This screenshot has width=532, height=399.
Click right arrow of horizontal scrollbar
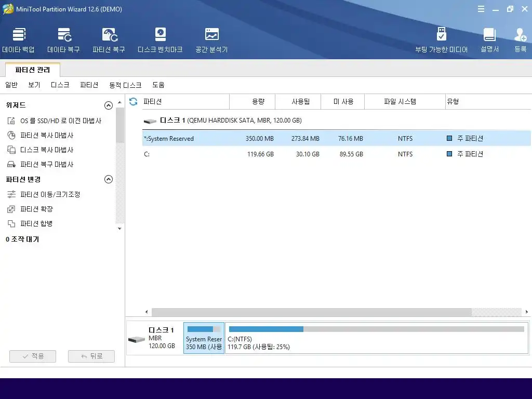527,312
